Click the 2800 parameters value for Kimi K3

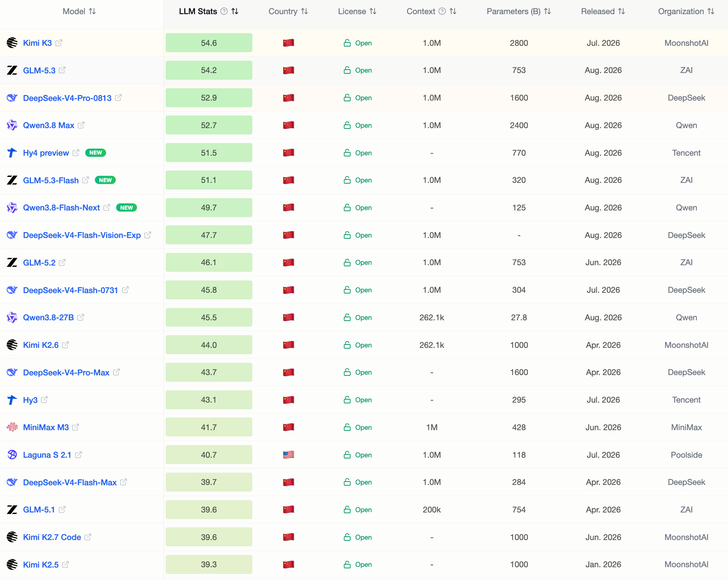519,43
